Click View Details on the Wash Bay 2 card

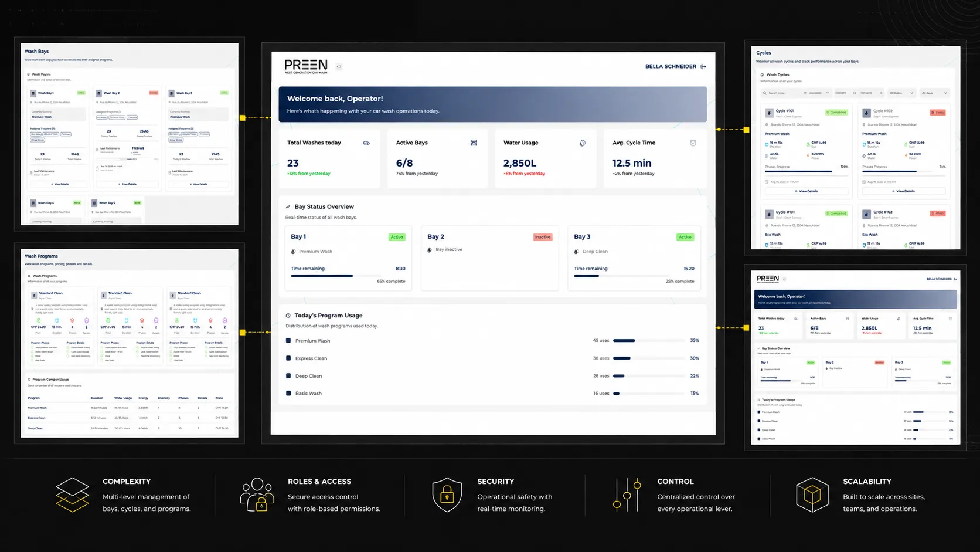(127, 184)
